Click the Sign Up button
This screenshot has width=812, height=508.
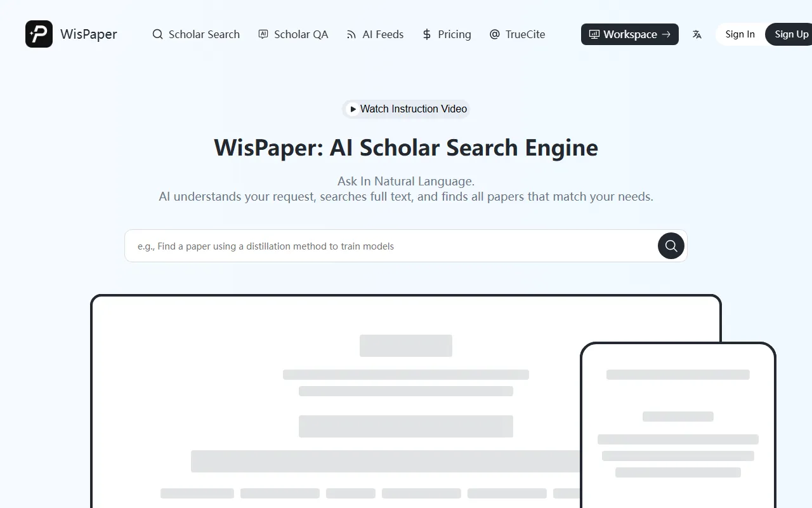pos(790,34)
